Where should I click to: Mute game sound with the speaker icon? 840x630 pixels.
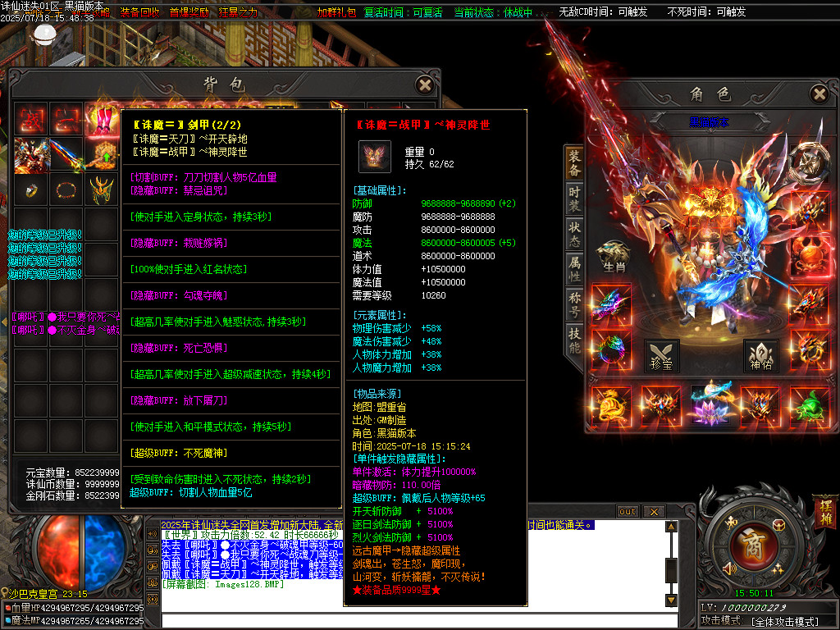pyautogui.click(x=730, y=568)
